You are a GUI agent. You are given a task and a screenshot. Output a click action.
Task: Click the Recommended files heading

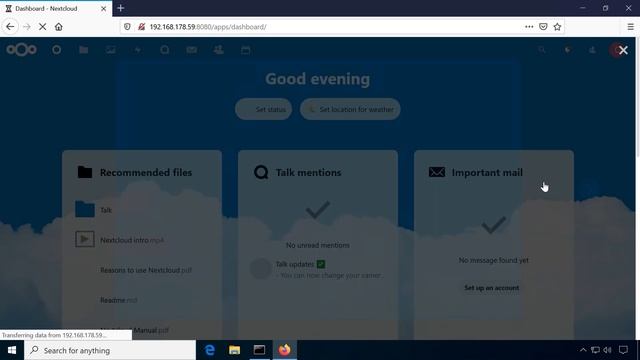(x=146, y=172)
